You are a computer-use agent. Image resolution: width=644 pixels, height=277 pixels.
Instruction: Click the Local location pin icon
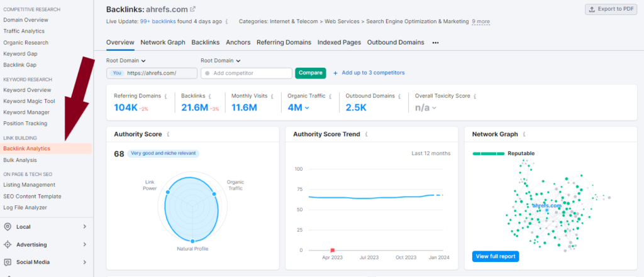8,227
